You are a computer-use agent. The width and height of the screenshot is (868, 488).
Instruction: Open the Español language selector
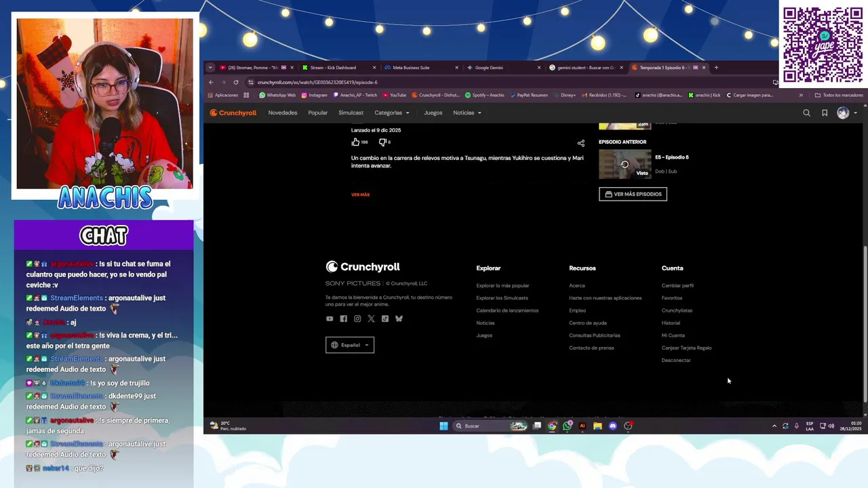click(x=350, y=345)
